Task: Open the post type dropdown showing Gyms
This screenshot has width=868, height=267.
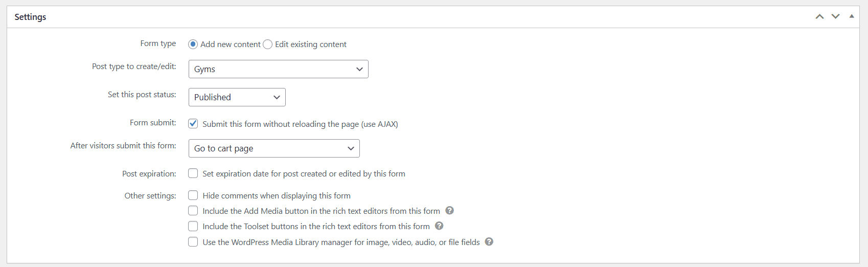Action: point(278,69)
